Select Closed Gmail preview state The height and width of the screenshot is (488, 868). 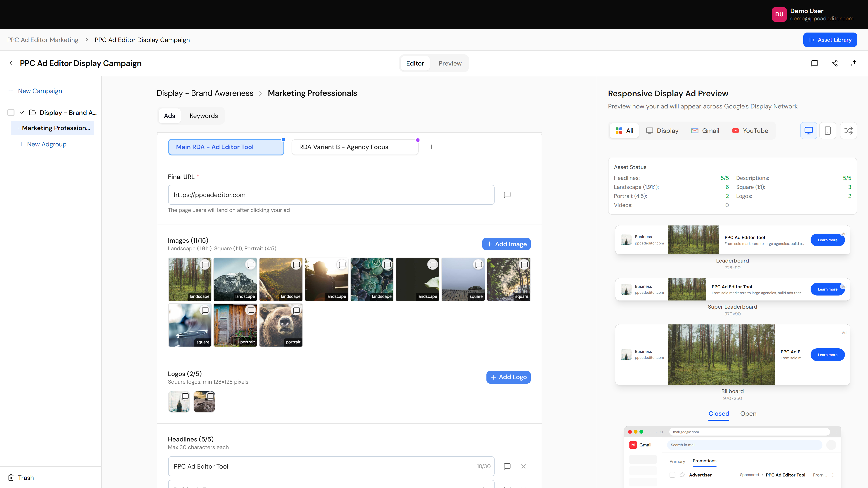(719, 414)
